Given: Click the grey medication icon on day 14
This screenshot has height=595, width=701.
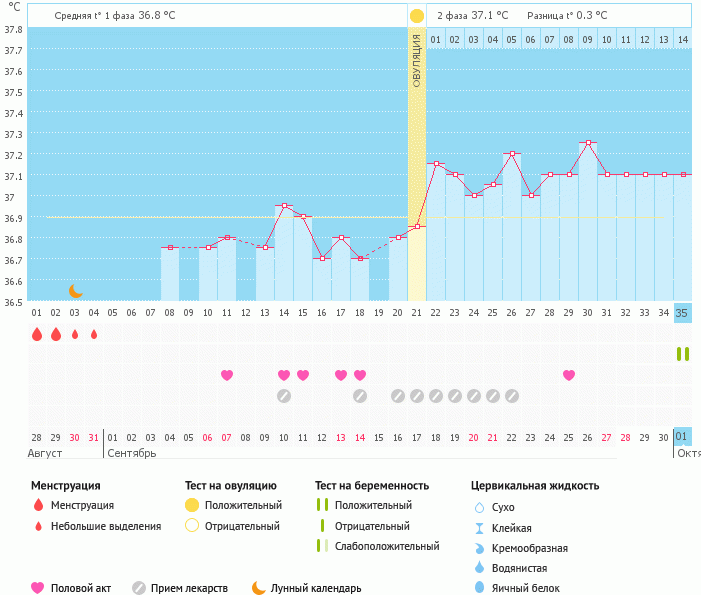Looking at the screenshot, I should click(x=284, y=395).
